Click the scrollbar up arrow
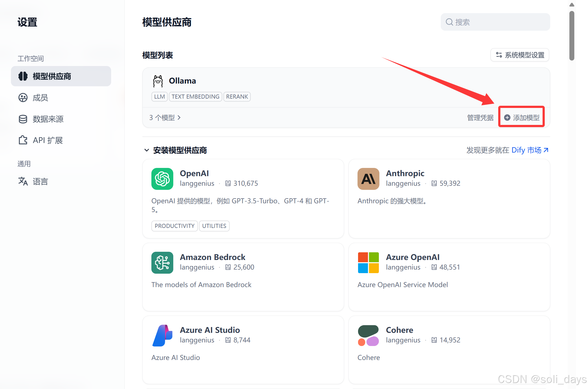The width and height of the screenshot is (588, 389). click(572, 5)
